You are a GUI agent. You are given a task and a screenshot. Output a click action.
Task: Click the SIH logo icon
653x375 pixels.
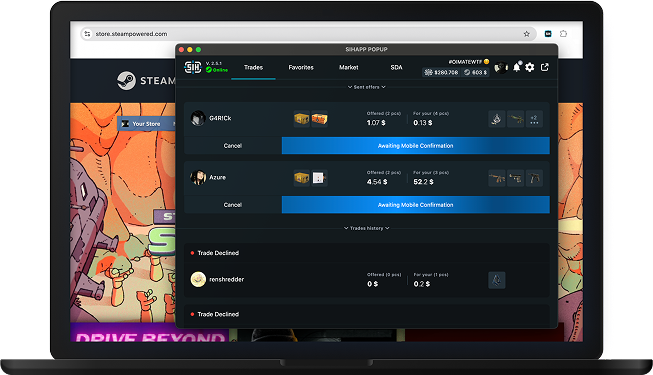coord(193,67)
